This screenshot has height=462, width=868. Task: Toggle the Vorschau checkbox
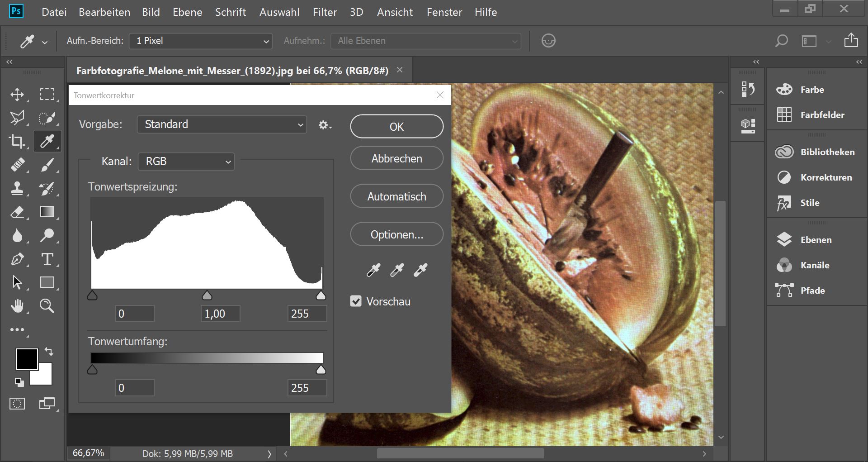coord(356,301)
